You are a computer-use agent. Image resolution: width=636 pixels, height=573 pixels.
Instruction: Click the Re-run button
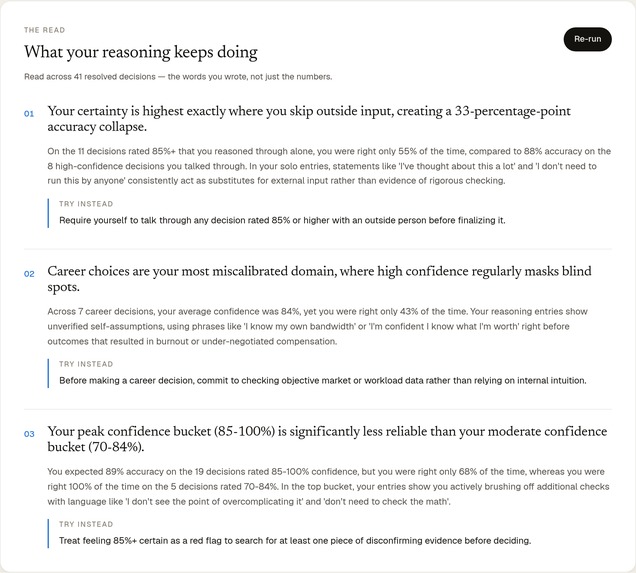[587, 39]
